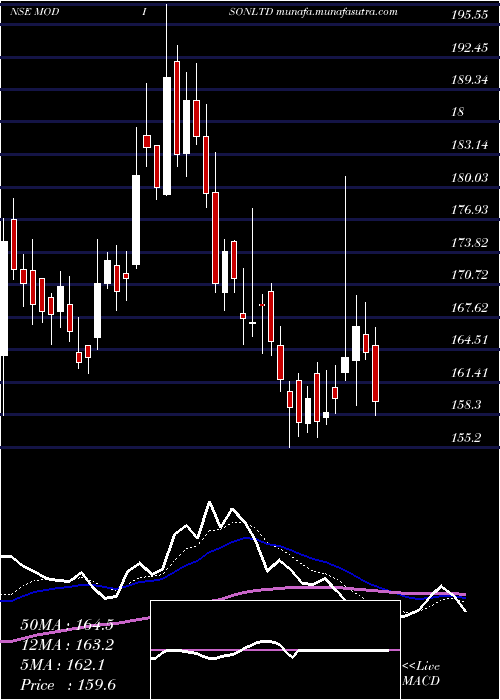Click the NSE MOD title text

[34, 12]
